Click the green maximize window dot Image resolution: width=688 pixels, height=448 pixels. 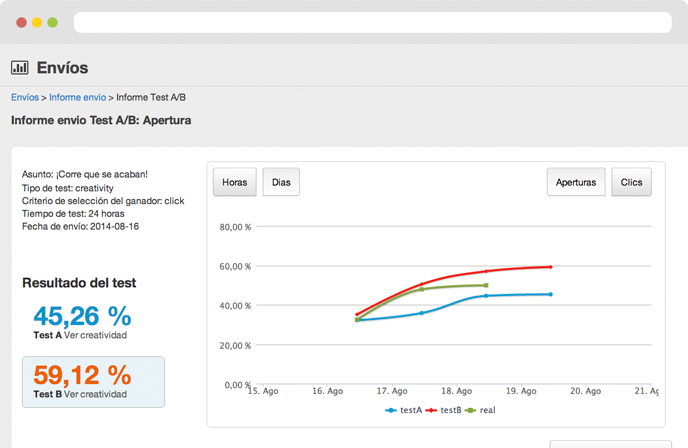(x=53, y=22)
